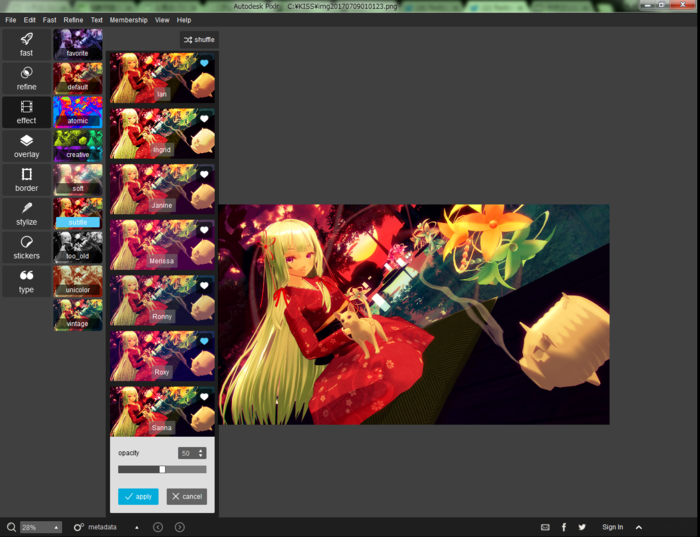Favorite the Ingrid effect heart
The image size is (700, 537).
(x=204, y=119)
